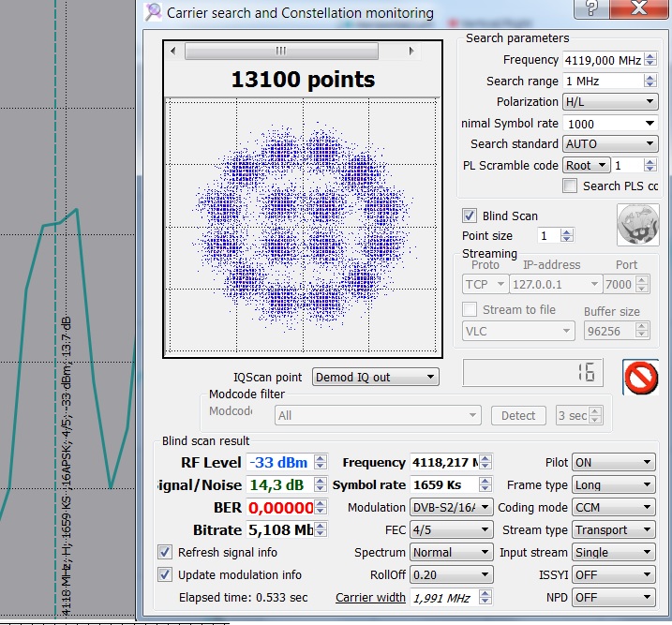Click the Carrier width link
The height and width of the screenshot is (625, 672).
click(x=370, y=597)
